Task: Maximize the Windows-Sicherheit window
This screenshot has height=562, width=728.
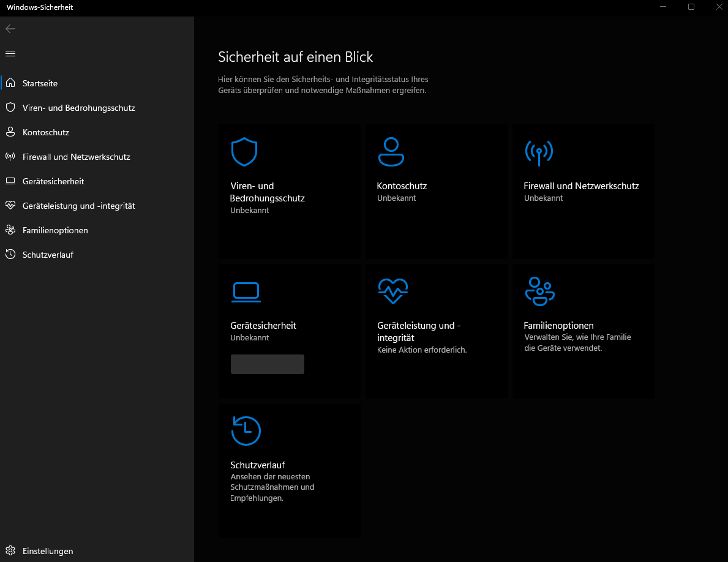Action: coord(691,7)
